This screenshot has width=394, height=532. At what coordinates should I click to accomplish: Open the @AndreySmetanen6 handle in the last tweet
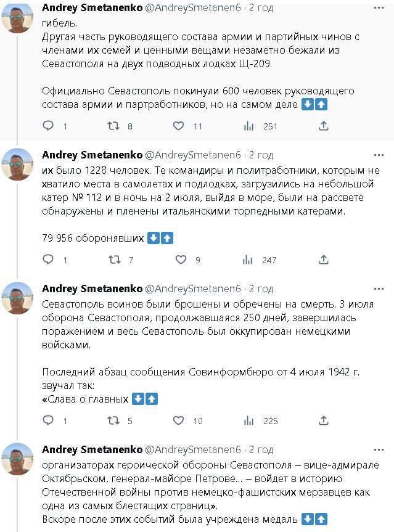tap(194, 449)
